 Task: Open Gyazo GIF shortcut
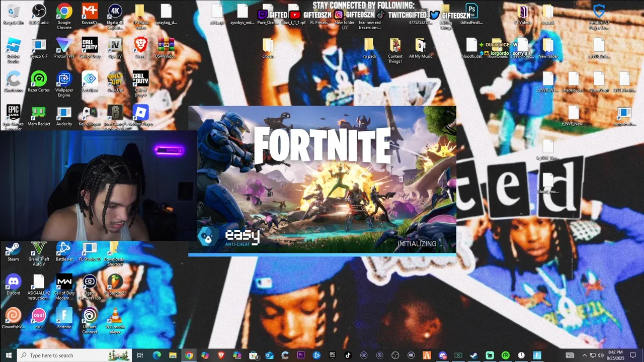click(39, 48)
